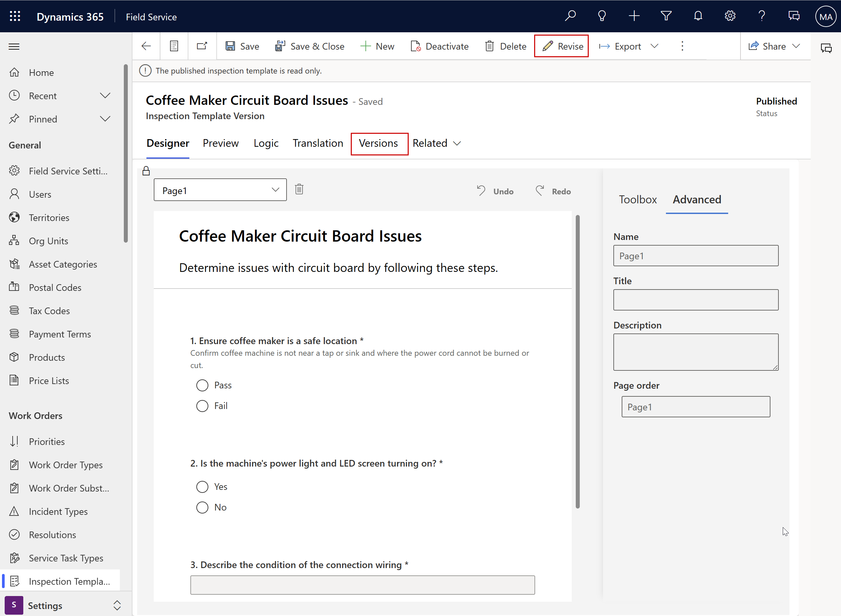Click the Name input field Page1
The height and width of the screenshot is (616, 841).
click(695, 255)
